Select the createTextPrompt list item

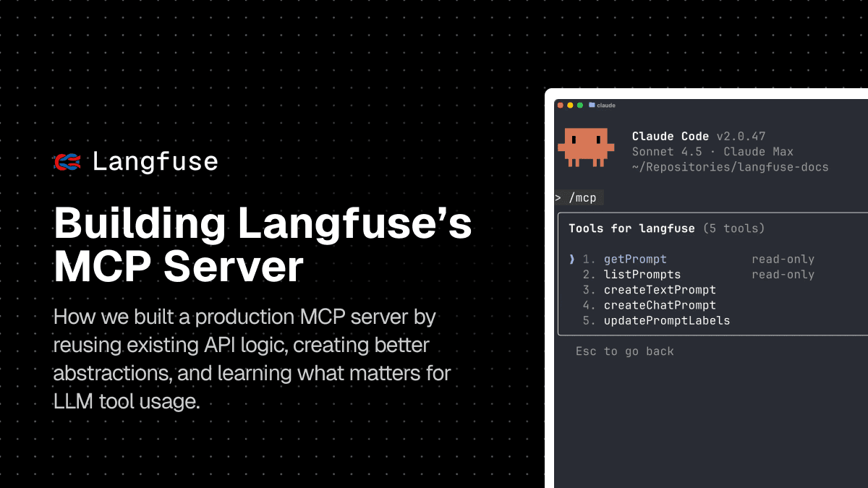(x=661, y=290)
